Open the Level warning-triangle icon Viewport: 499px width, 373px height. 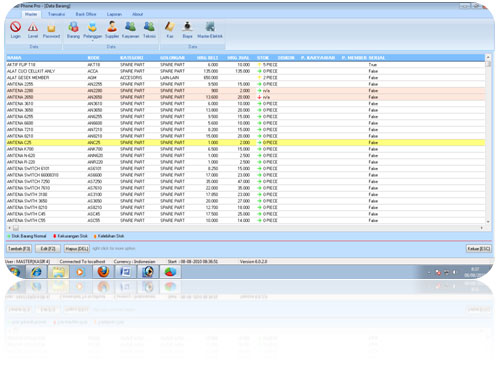(x=33, y=30)
